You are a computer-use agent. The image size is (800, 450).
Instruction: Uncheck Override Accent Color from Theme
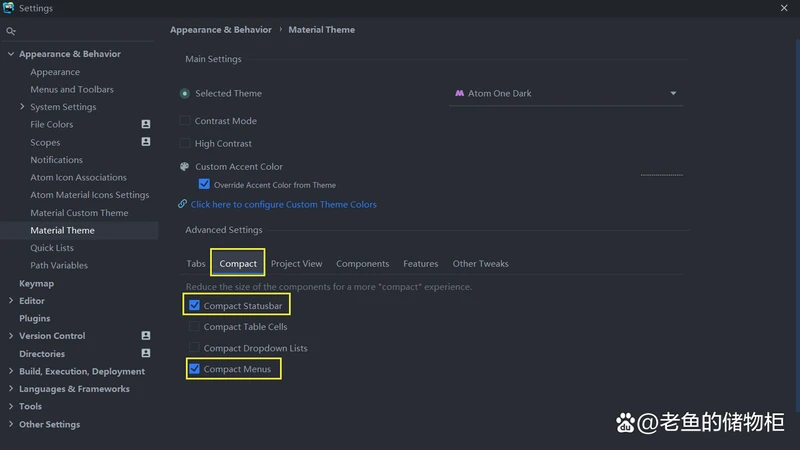(x=204, y=184)
